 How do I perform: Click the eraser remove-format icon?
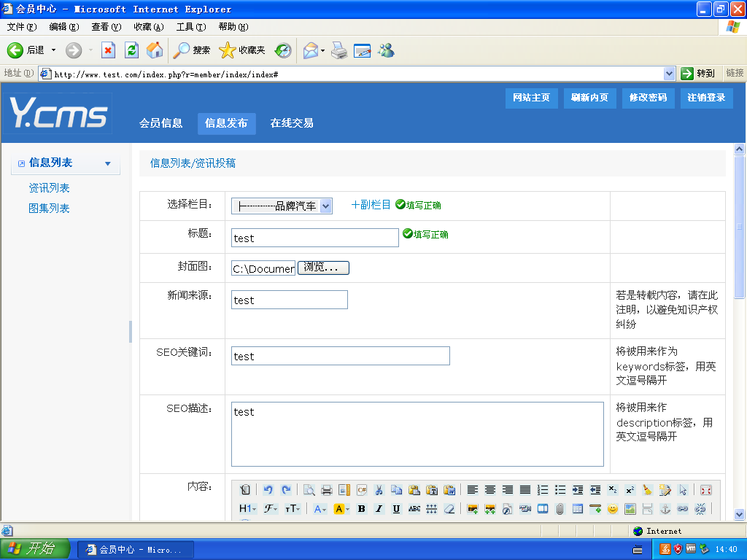pos(449,508)
